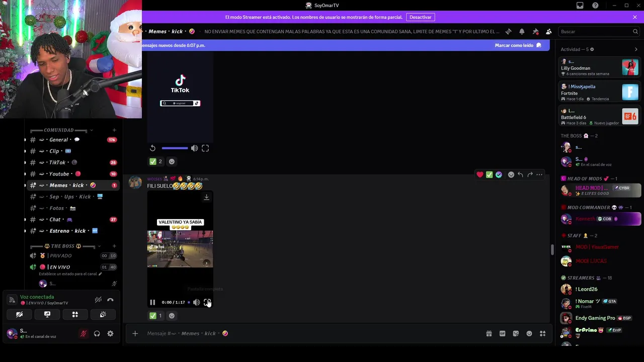The width and height of the screenshot is (644, 362).
Task: Open the Sep · Ups · Kick channel
Action: point(73,197)
